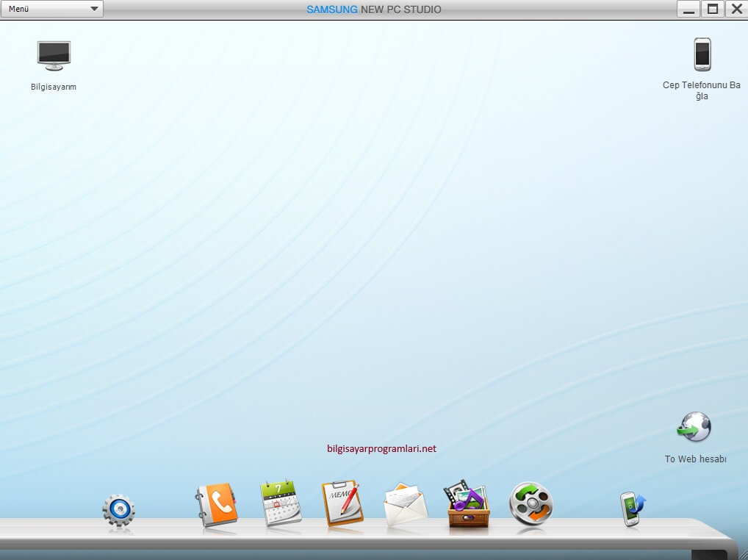Click the window resize grip corner

tap(742, 554)
